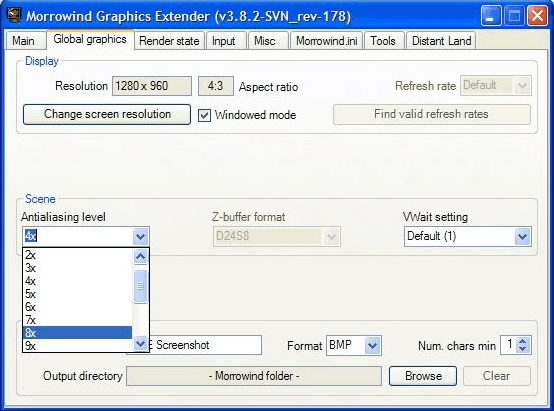Select the highlighted 8x option
The image size is (554, 411).
[77, 333]
